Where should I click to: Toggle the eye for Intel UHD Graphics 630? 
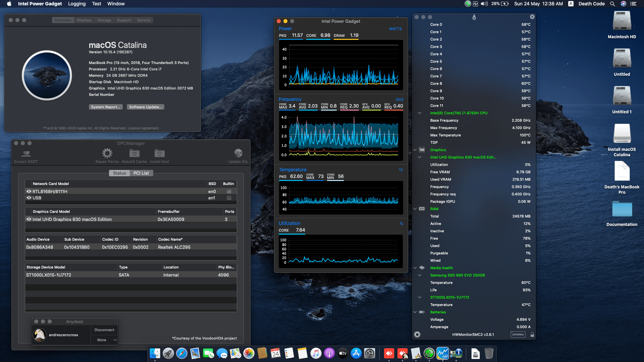[29, 219]
